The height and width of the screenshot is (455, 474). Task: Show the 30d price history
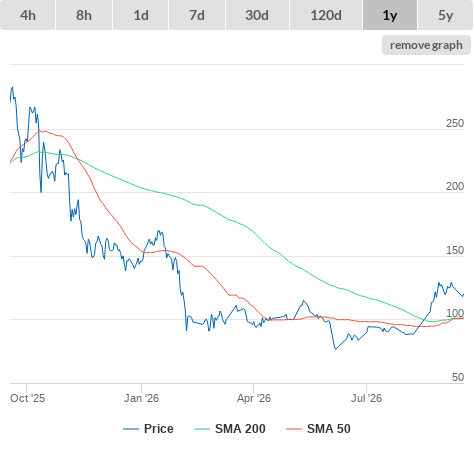click(x=257, y=15)
